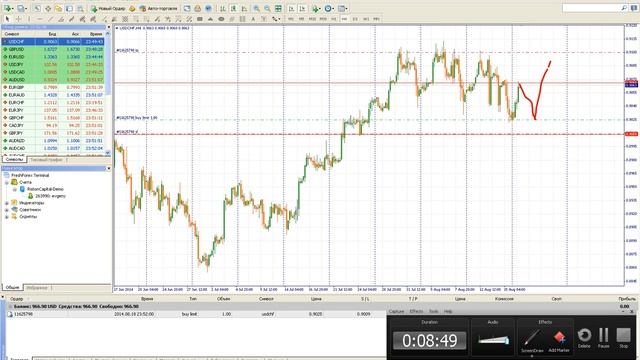Tile chart windows icon
Viewport: 640px width, 360px height.
tap(278, 8)
